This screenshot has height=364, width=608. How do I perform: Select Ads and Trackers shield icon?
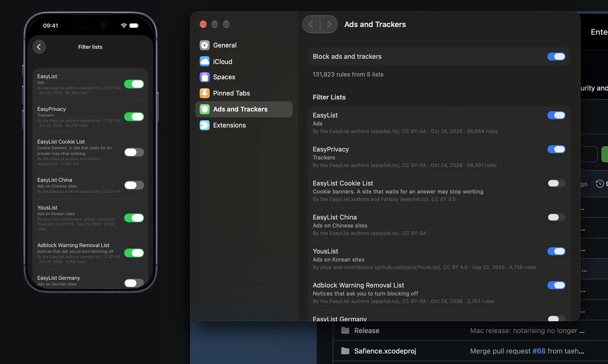coord(204,109)
